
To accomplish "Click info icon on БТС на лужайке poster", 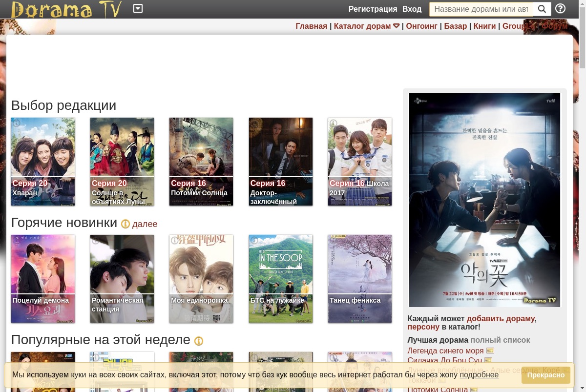I will [x=254, y=240].
